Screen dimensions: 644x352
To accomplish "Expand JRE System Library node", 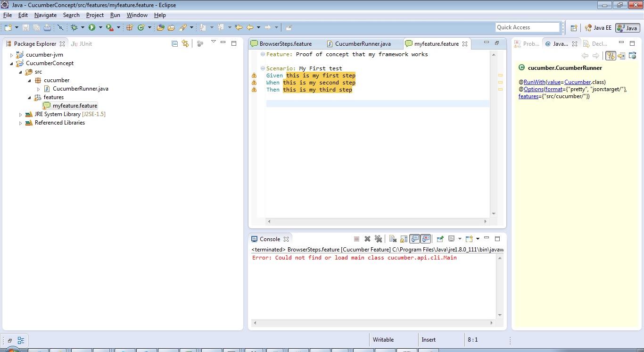I will 20,114.
